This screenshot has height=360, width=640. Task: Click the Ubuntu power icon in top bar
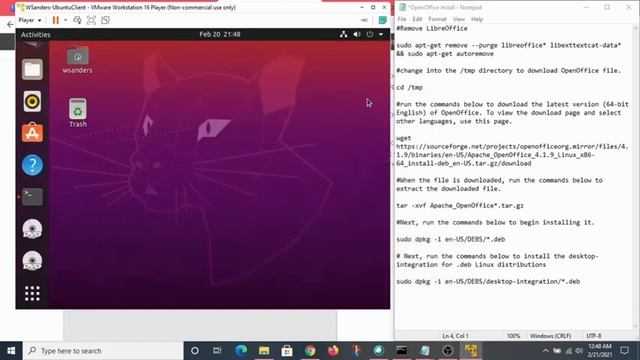(x=370, y=34)
